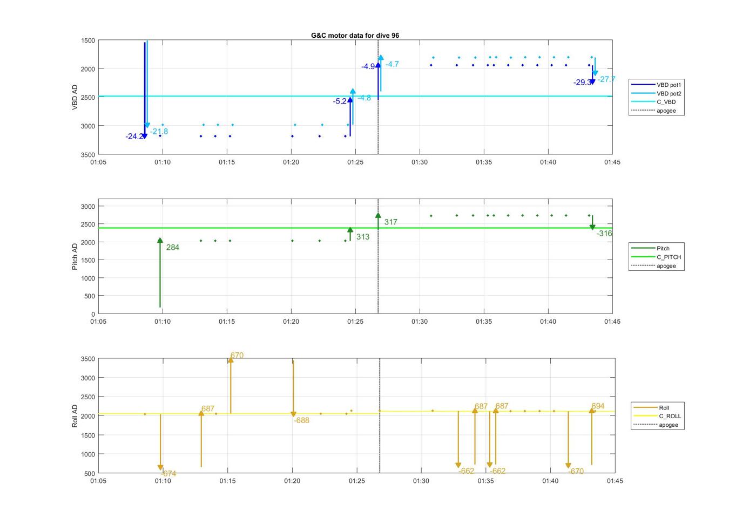
Task: Click "apogee" in the Roll plot legend
Action: (668, 425)
